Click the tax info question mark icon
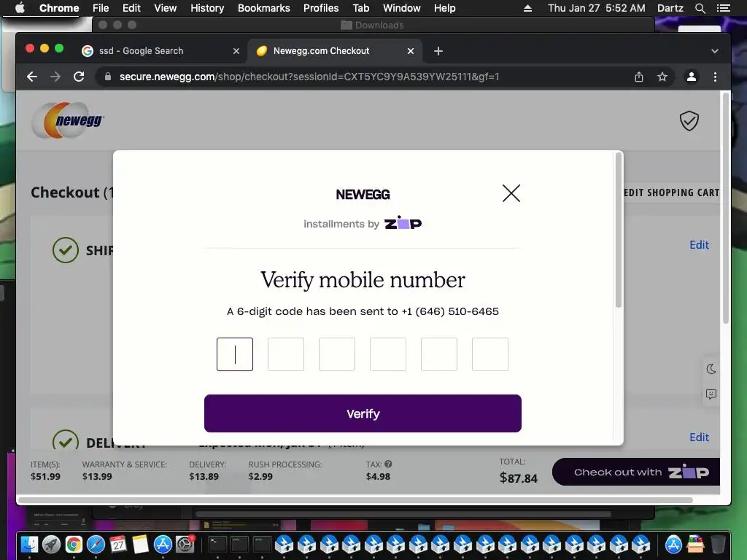The height and width of the screenshot is (560, 747). [388, 464]
